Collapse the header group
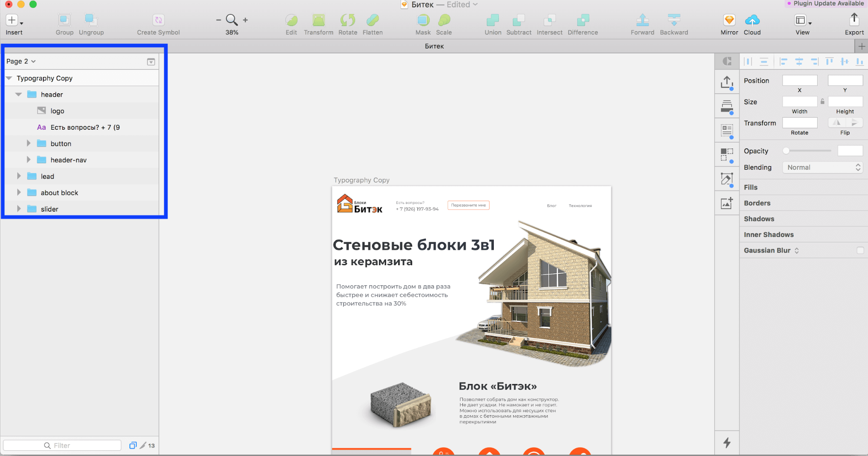This screenshot has width=868, height=456. tap(18, 94)
